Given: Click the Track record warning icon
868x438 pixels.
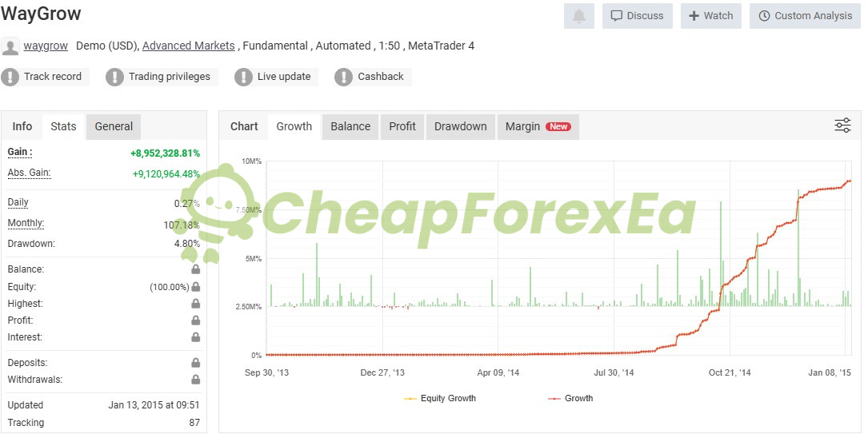Looking at the screenshot, I should tap(10, 77).
